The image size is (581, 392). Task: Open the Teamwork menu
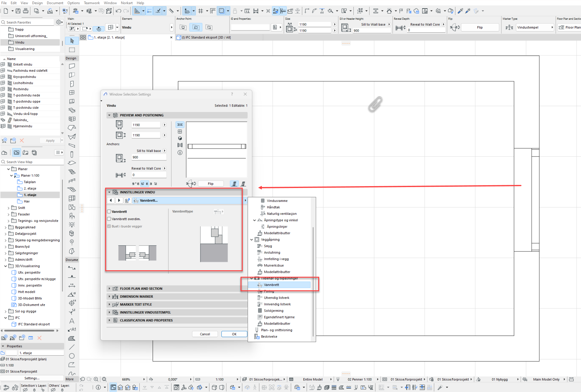(x=92, y=3)
